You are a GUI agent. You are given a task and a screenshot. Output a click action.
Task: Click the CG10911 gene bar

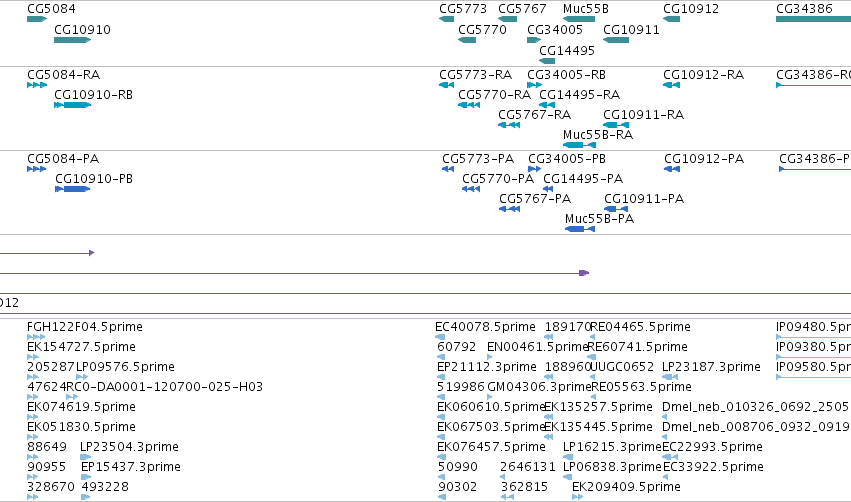[616, 40]
